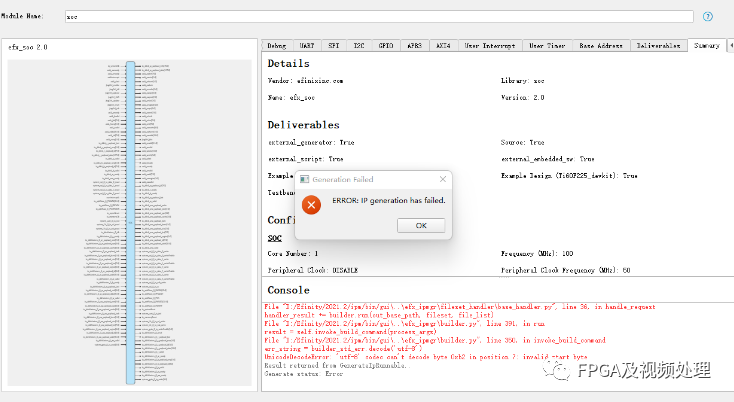The height and width of the screenshot is (402, 734).
Task: Click the Deliverables section heading
Action: 303,125
